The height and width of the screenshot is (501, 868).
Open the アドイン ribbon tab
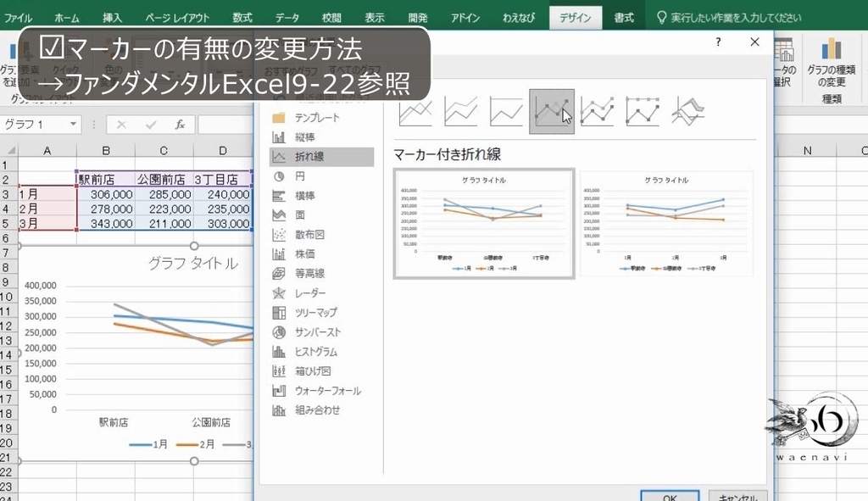(465, 18)
